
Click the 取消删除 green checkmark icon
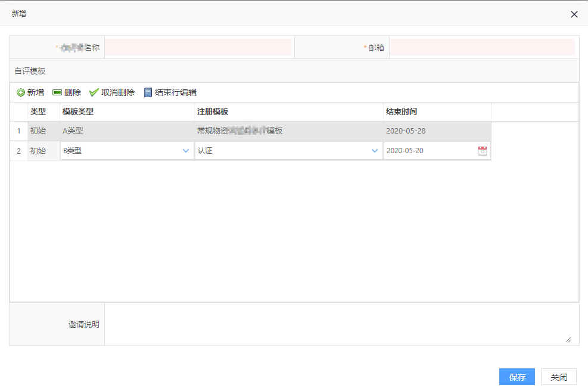click(x=94, y=92)
